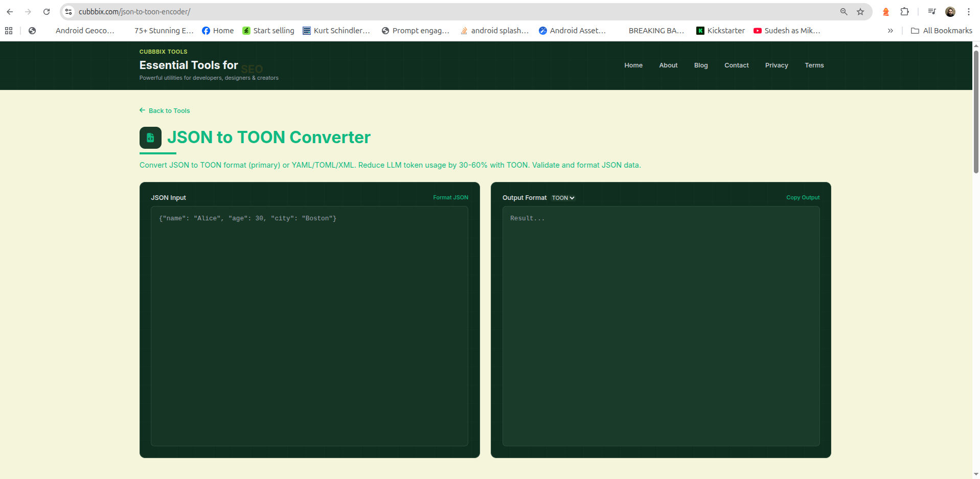
Task: Reload the page using the refresh icon
Action: tap(47, 11)
